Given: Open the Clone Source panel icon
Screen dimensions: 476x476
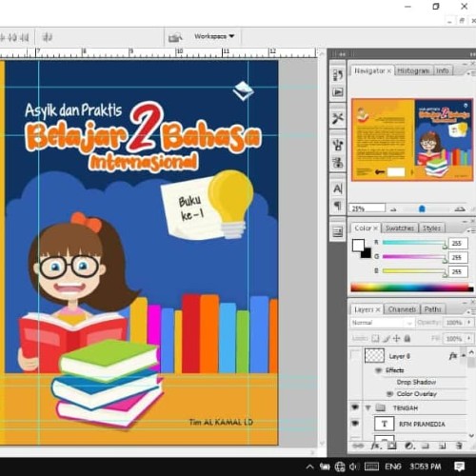Looking at the screenshot, I should pyautogui.click(x=338, y=163).
